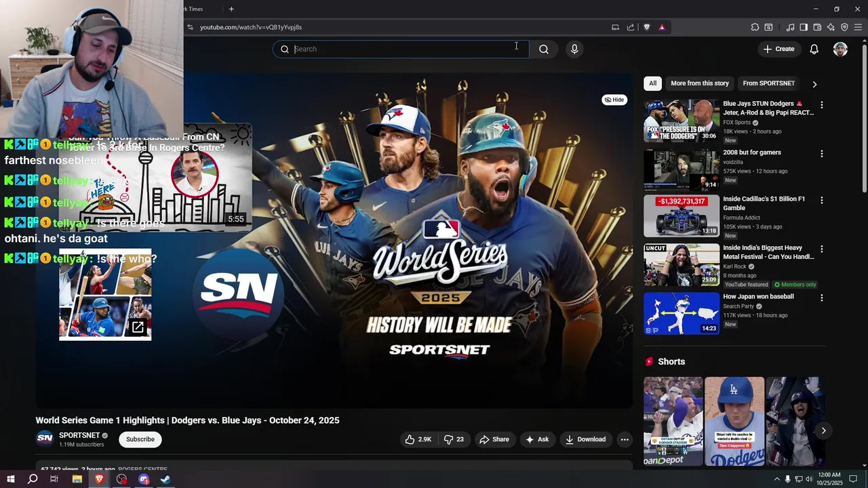Open more actions ellipsis below video

(625, 439)
